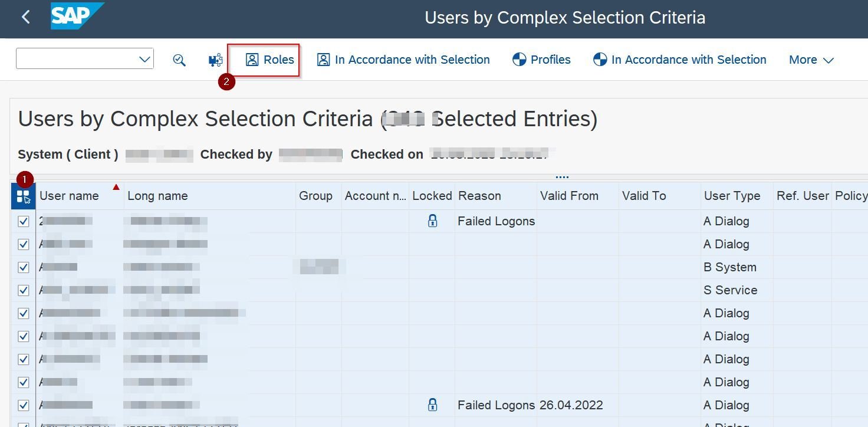Click lock icon in row dated 26.04.2022
Viewport: 868px width, 427px height.
click(x=432, y=405)
